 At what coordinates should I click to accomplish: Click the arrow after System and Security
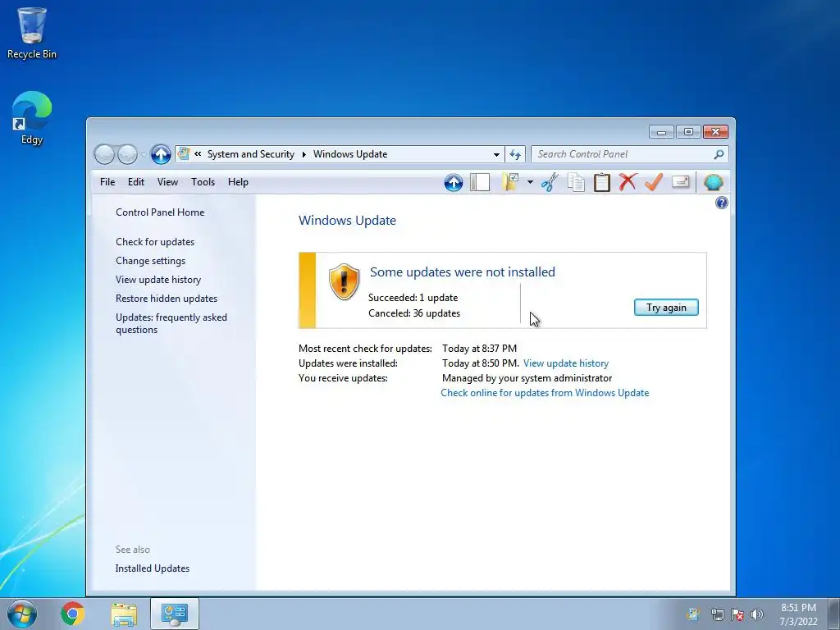coord(304,154)
